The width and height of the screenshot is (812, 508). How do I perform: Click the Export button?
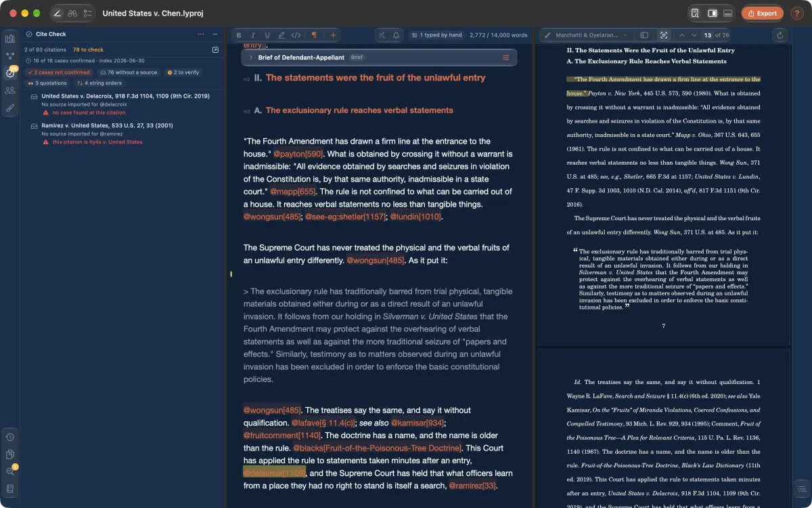tap(763, 13)
